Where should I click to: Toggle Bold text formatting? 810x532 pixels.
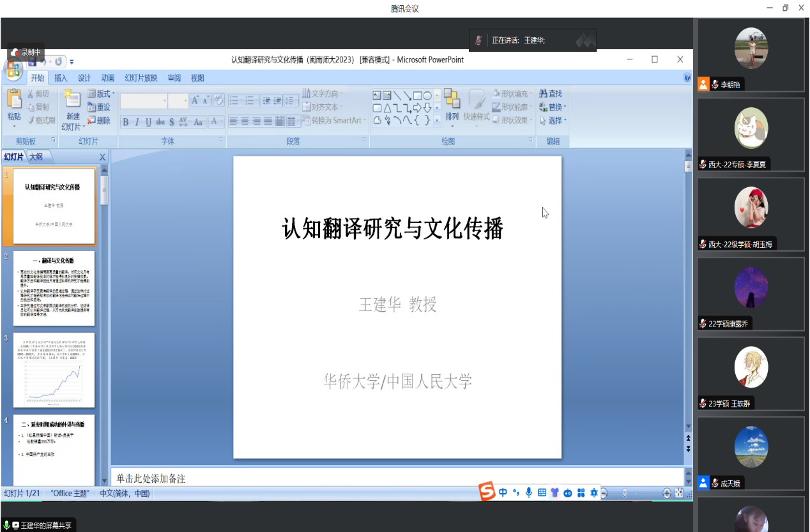pos(126,122)
